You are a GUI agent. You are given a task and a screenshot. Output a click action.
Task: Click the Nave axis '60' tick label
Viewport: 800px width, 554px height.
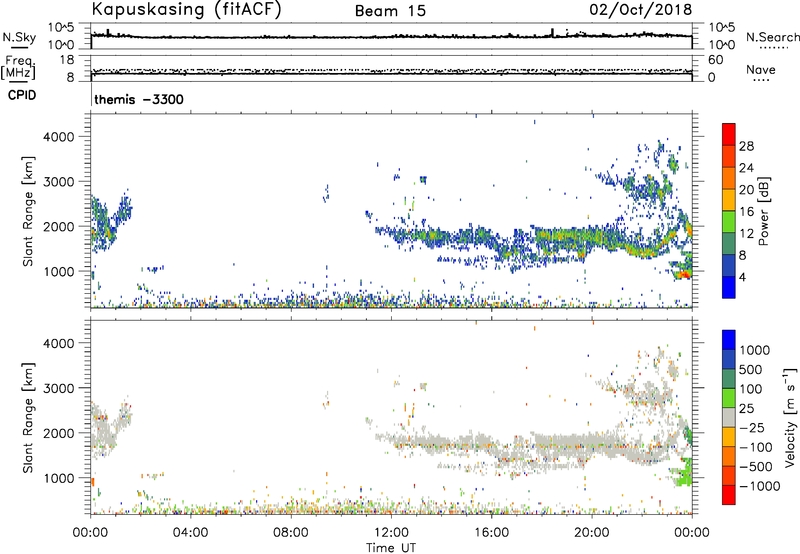click(x=715, y=60)
